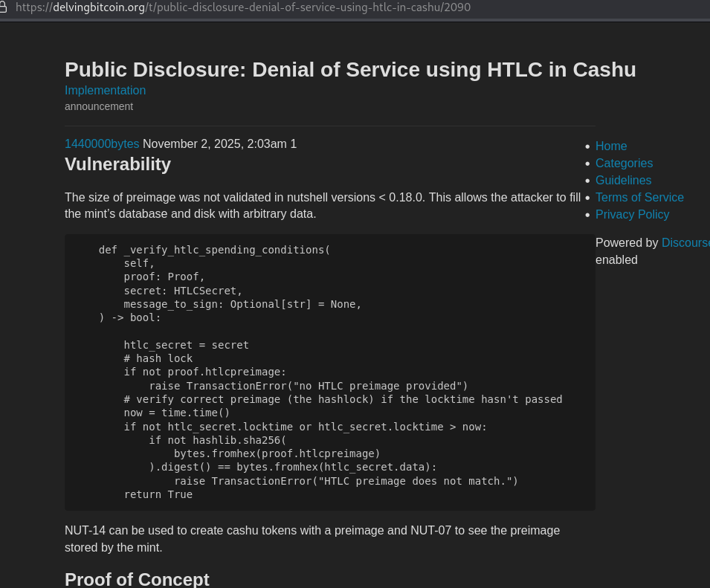The width and height of the screenshot is (710, 588).
Task: Open the Privacy Policy link
Action: click(x=632, y=215)
